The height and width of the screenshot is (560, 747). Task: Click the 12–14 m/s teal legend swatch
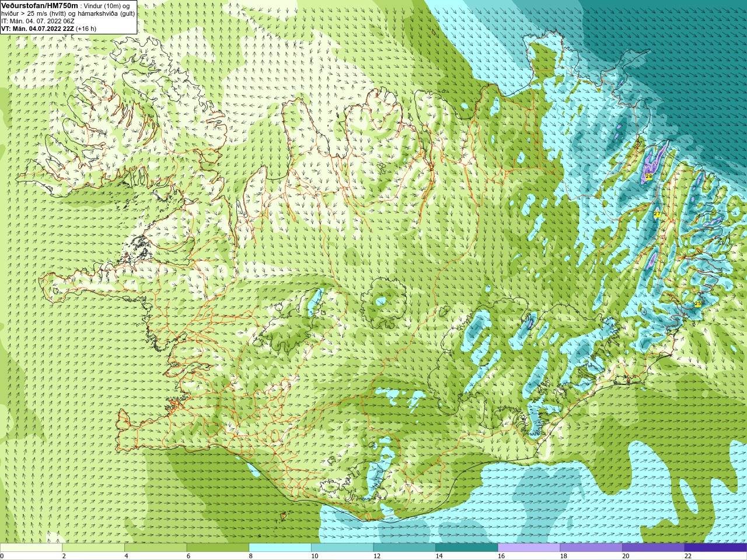(404, 548)
